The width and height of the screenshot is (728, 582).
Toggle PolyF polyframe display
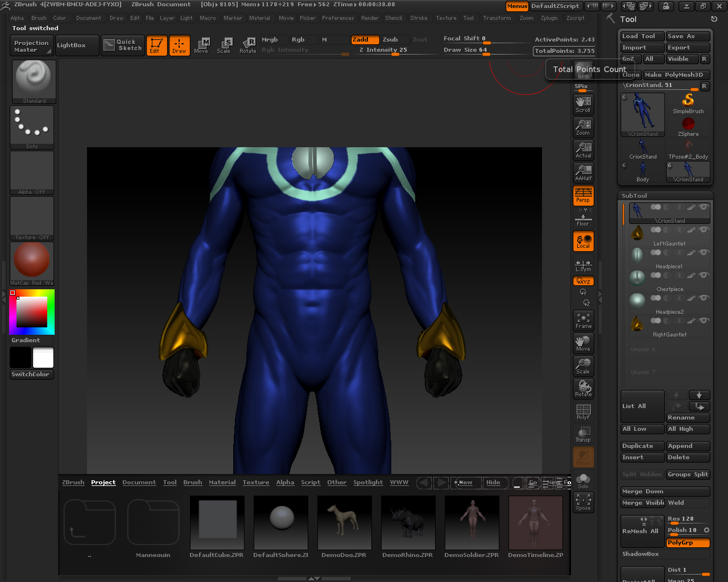(x=584, y=411)
